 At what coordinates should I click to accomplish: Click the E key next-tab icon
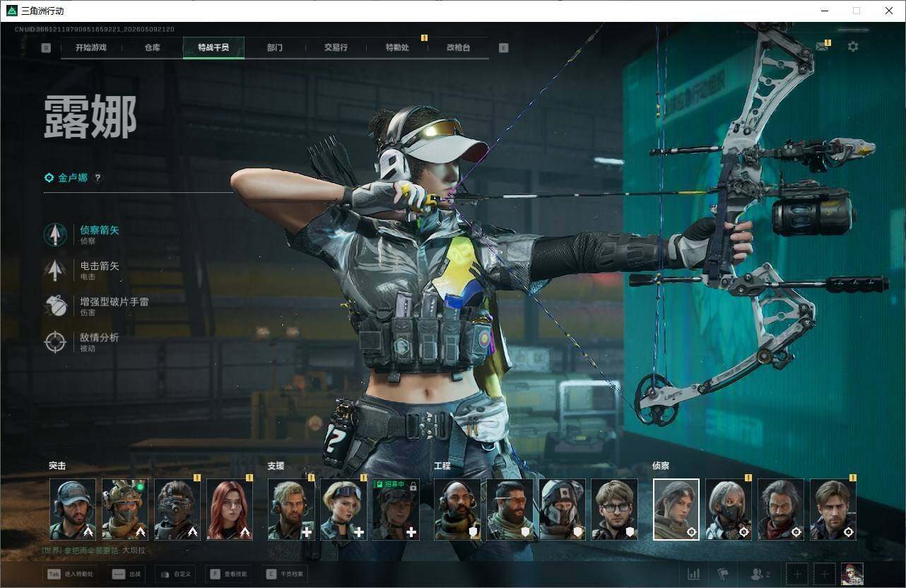[503, 48]
